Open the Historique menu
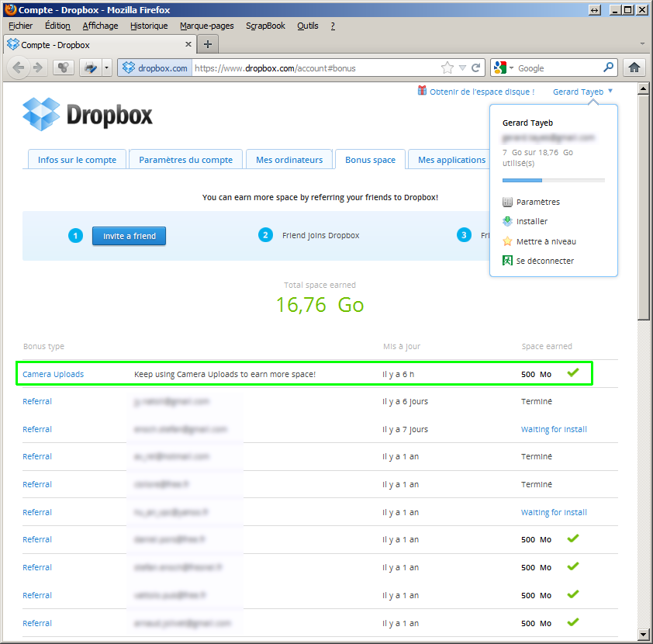The height and width of the screenshot is (644, 653). pyautogui.click(x=149, y=26)
